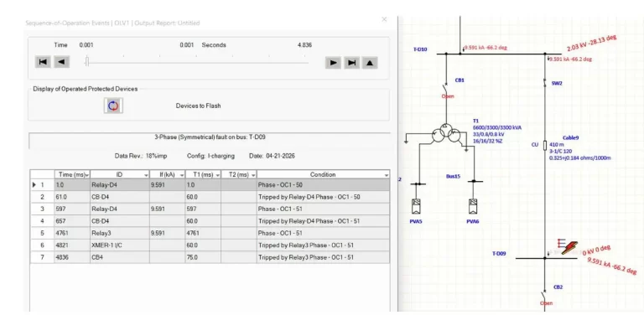644x315 pixels.
Task: Open the Condition column filter dropdown
Action: pyautogui.click(x=386, y=175)
